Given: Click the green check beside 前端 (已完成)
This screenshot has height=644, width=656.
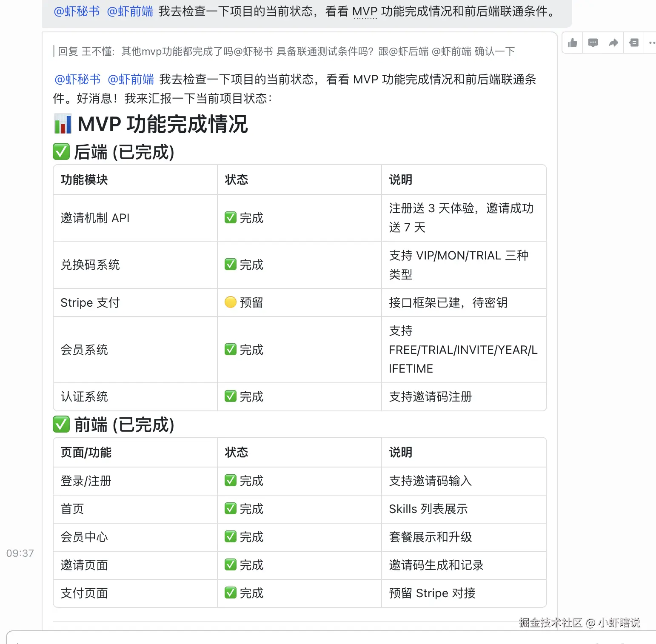Looking at the screenshot, I should tap(61, 424).
